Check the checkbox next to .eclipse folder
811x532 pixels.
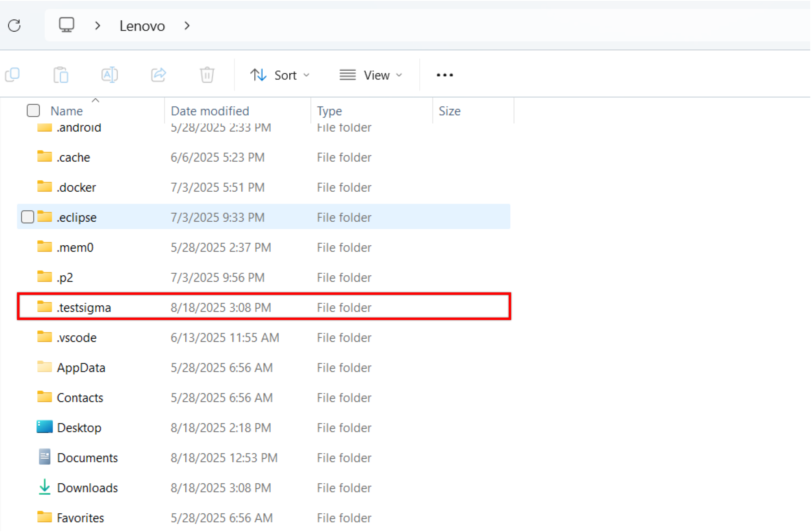click(x=28, y=217)
